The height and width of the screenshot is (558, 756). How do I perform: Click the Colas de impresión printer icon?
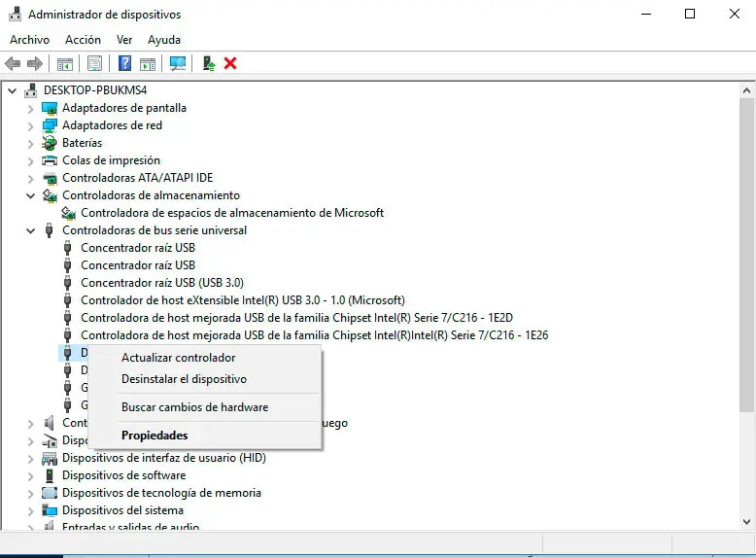50,160
